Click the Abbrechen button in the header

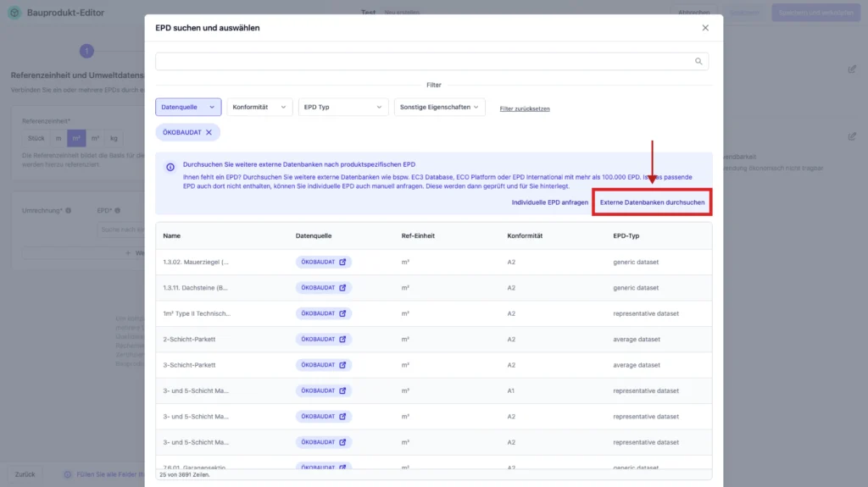[693, 12]
